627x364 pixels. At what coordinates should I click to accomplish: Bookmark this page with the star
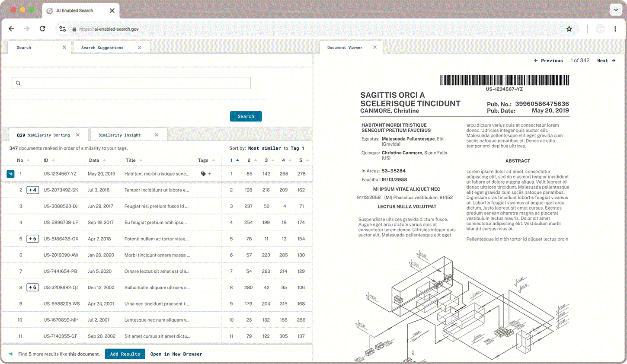569,29
